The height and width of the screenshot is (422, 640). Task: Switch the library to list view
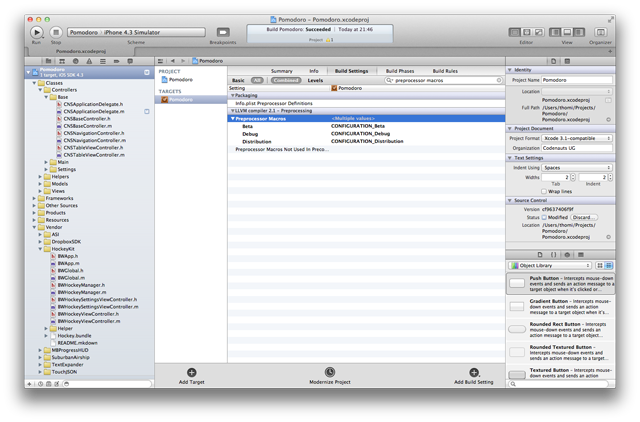609,265
